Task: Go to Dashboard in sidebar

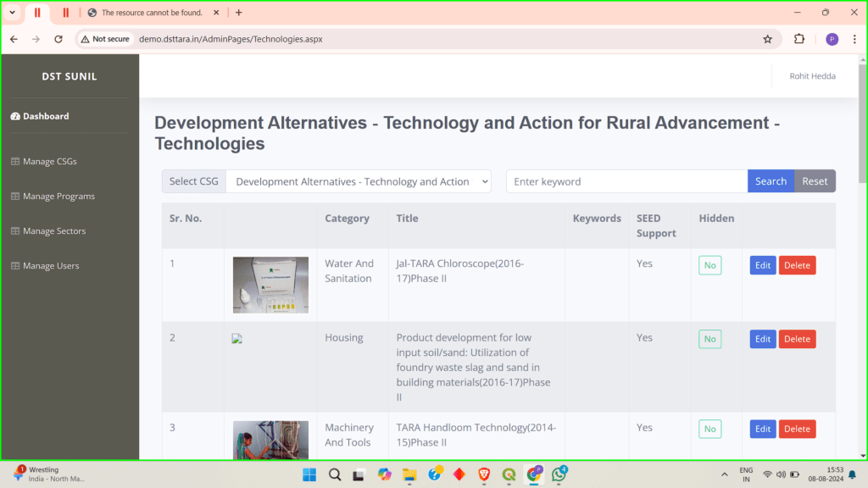Action: [40, 116]
